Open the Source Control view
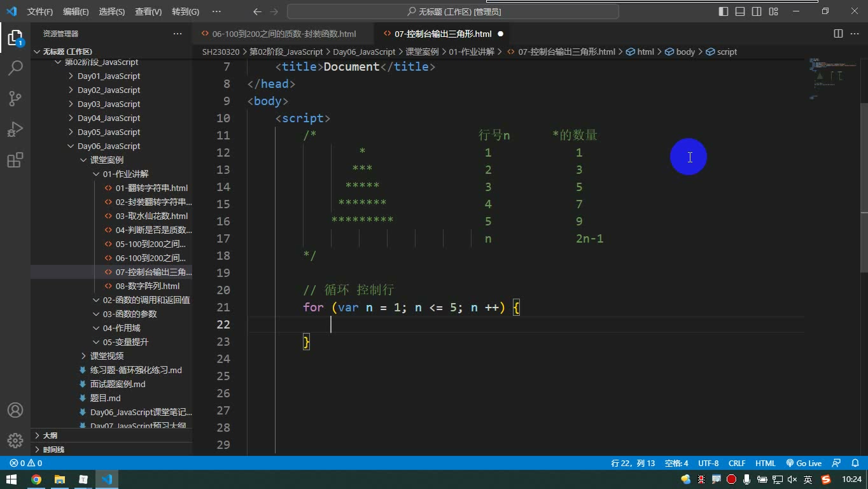This screenshot has width=868, height=489. [15, 98]
